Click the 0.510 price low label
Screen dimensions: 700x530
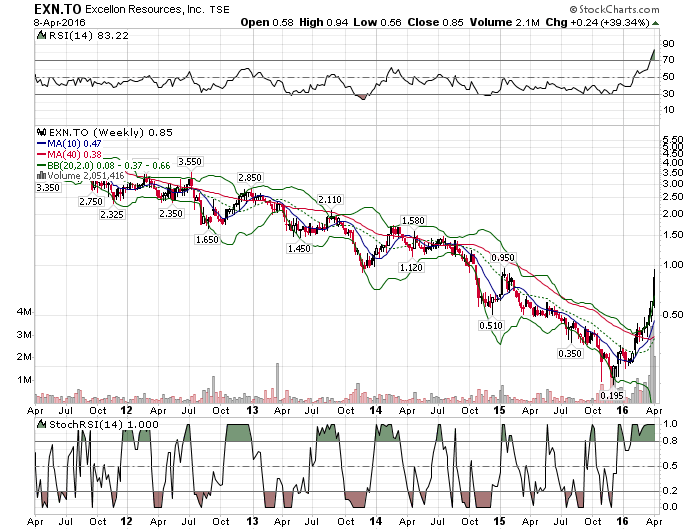click(491, 326)
